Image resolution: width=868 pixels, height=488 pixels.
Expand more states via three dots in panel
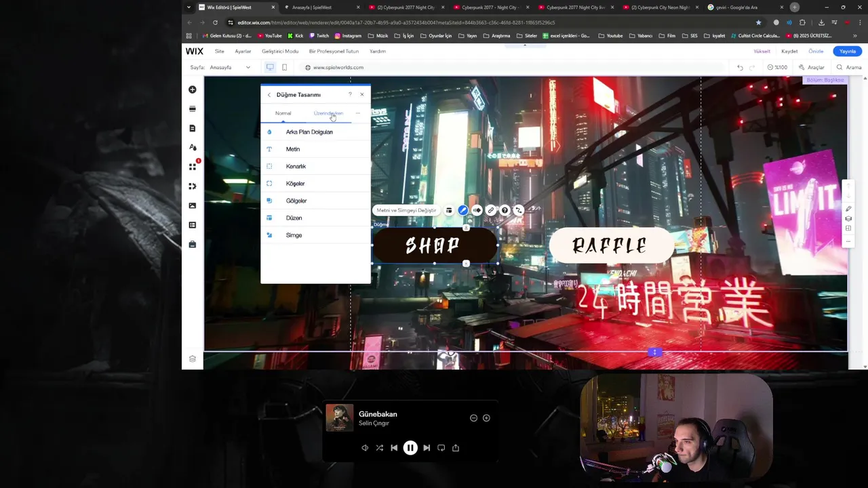pyautogui.click(x=358, y=113)
